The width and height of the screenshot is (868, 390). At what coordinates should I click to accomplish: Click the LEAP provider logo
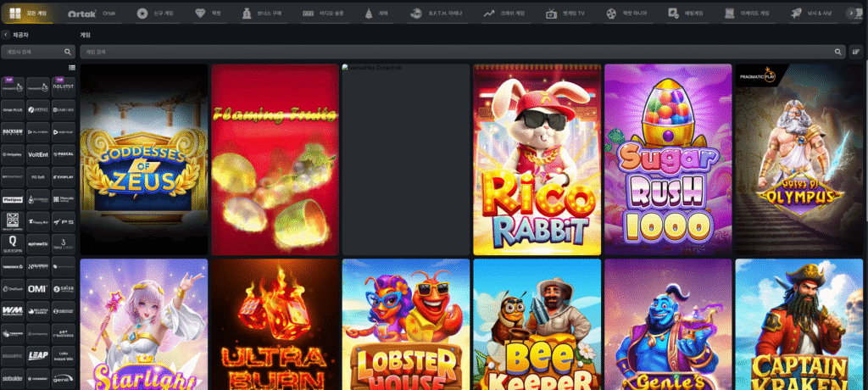click(x=38, y=354)
